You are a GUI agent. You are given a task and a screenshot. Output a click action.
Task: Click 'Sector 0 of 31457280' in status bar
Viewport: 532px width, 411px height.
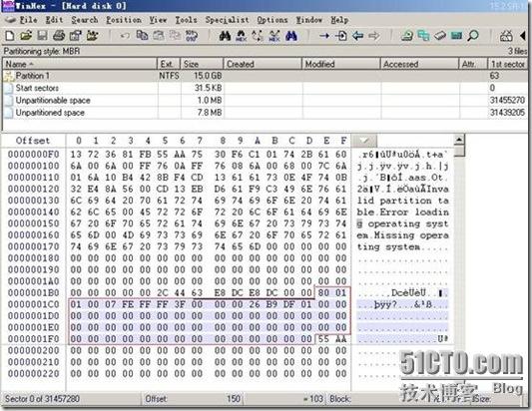point(42,398)
